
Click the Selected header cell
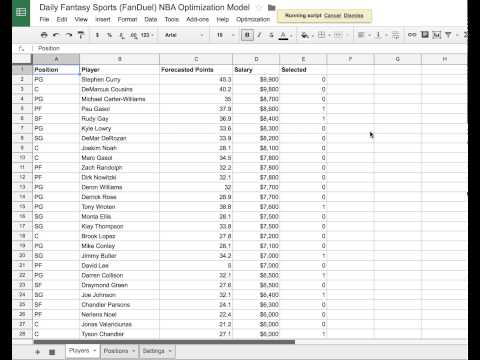coord(303,69)
